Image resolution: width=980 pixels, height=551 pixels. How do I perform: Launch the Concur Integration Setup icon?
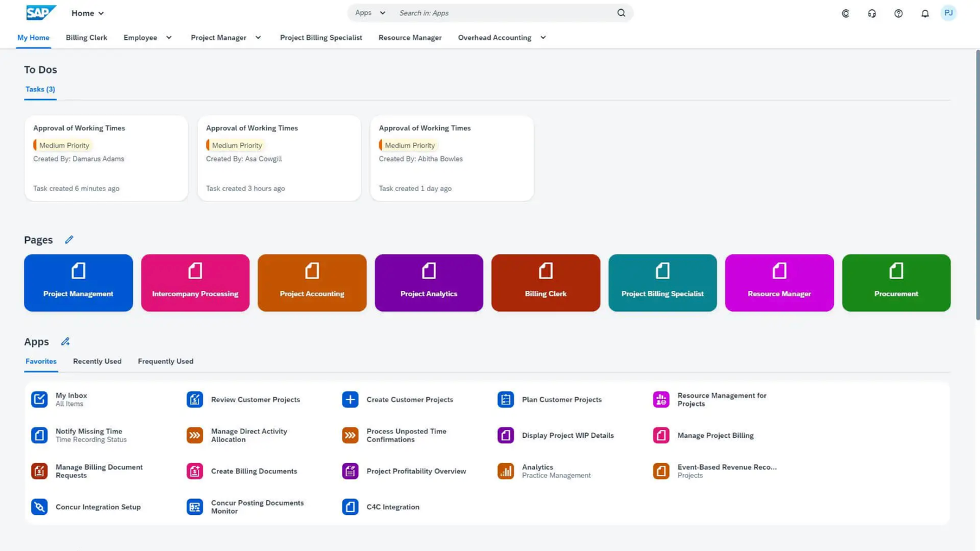(39, 507)
